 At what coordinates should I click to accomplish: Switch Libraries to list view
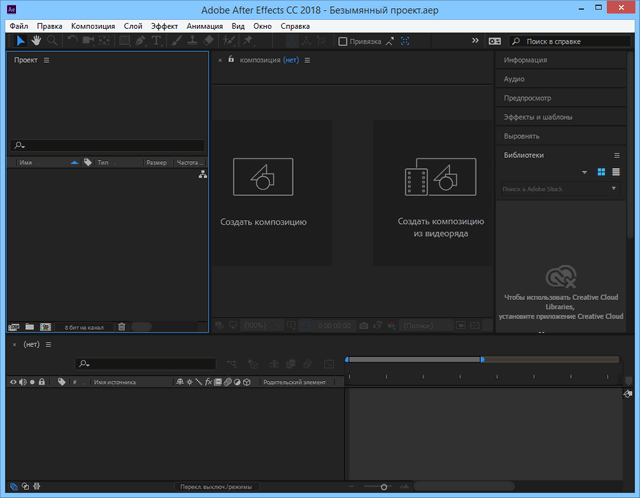(x=615, y=172)
